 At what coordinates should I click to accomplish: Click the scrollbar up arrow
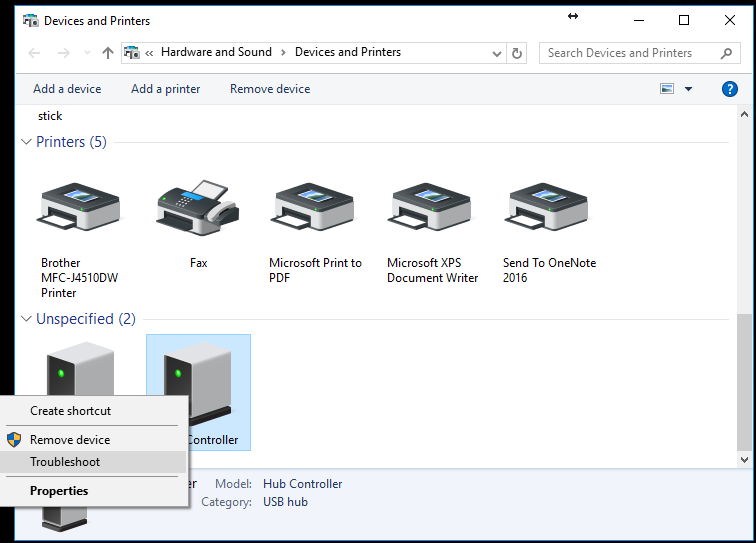tap(744, 114)
